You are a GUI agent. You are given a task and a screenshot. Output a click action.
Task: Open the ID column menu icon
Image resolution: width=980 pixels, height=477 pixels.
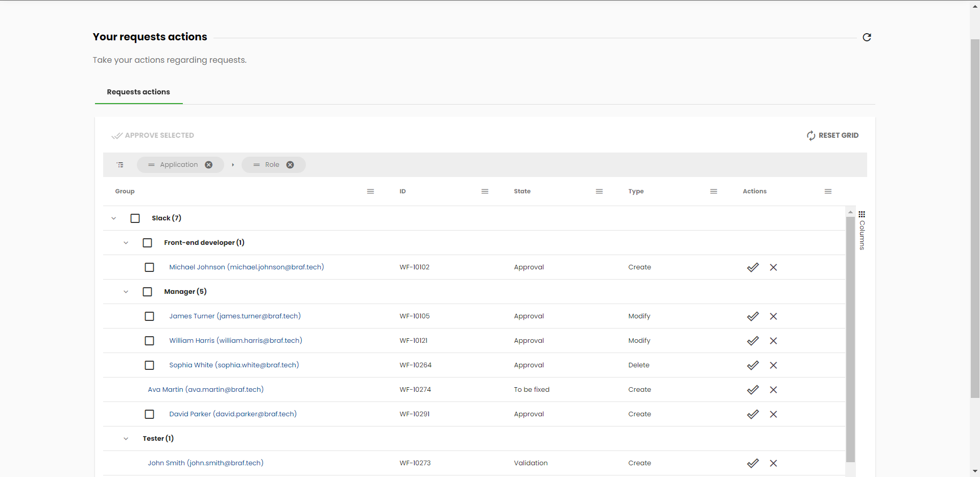(x=485, y=191)
